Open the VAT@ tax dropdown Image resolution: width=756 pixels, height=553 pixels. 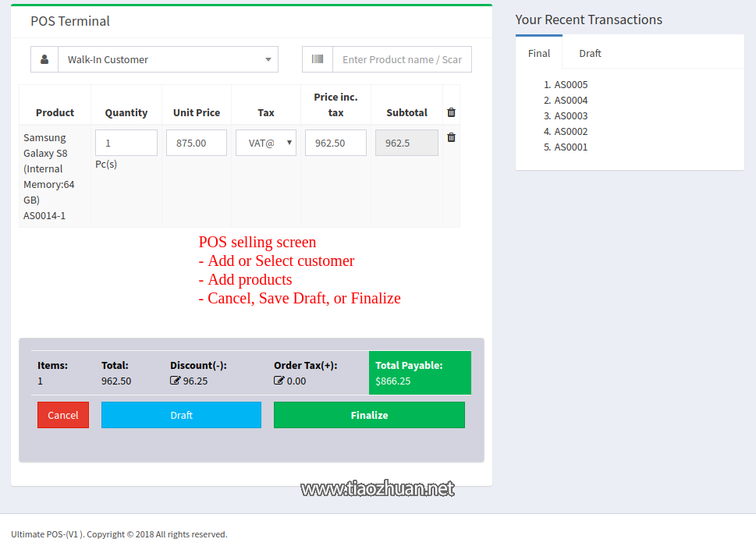[x=265, y=143]
